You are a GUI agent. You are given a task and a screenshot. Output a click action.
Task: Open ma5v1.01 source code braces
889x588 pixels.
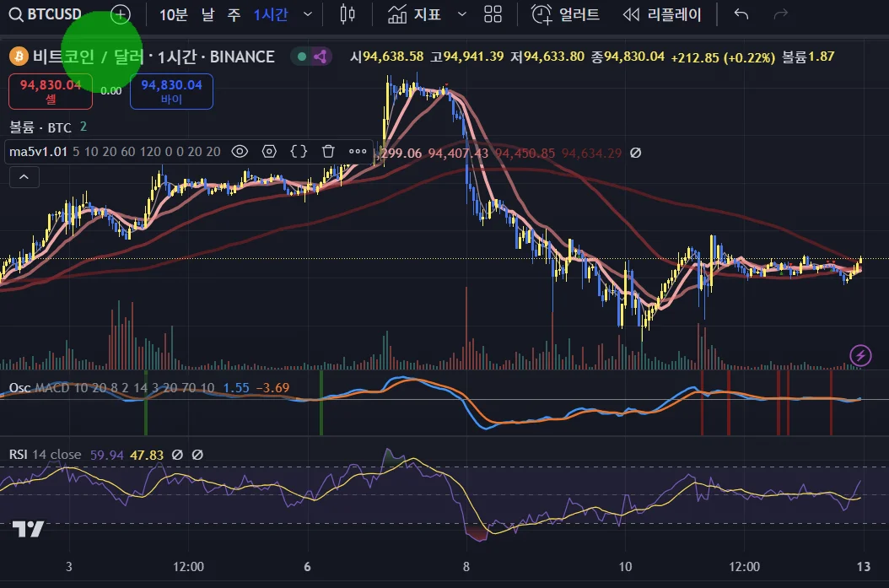299,151
